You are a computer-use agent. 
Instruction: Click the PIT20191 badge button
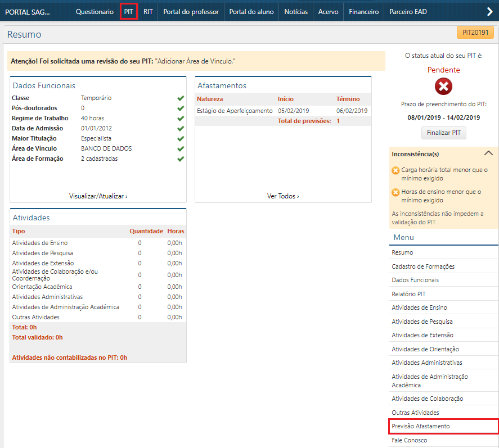click(475, 33)
